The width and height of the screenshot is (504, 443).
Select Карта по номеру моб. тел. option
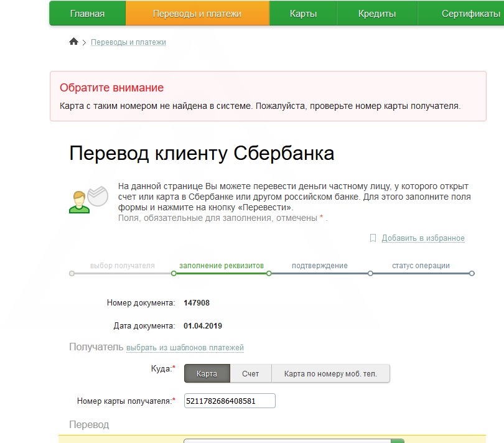330,373
